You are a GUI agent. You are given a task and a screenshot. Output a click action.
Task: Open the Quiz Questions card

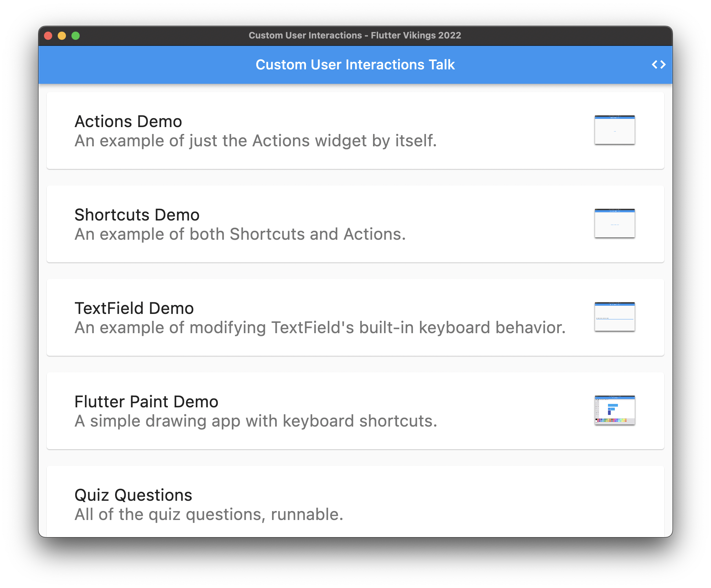pos(355,501)
